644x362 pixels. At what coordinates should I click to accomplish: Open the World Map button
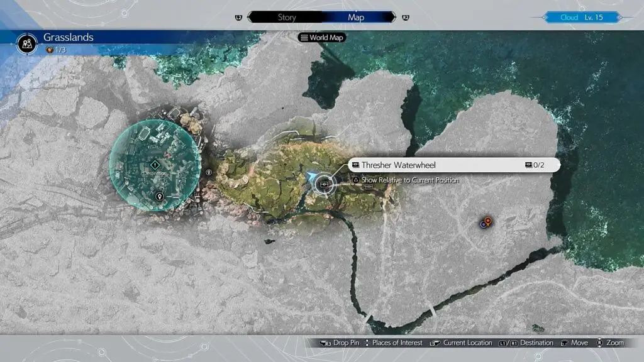pyautogui.click(x=323, y=38)
